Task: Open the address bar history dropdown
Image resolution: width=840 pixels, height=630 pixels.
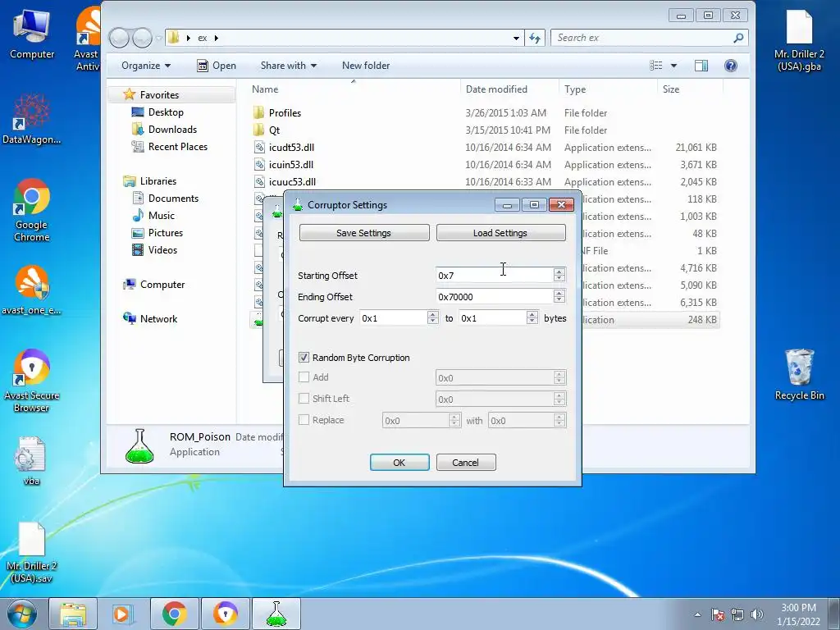Action: tap(517, 38)
